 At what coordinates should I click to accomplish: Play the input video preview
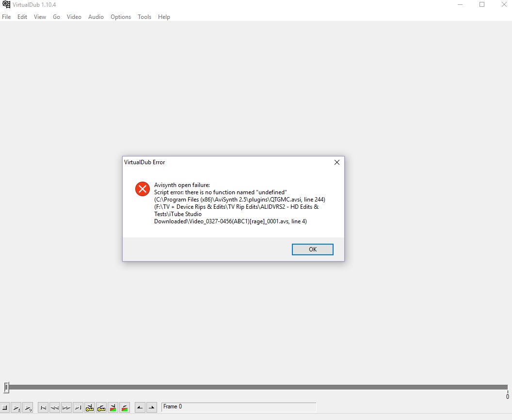point(16,407)
